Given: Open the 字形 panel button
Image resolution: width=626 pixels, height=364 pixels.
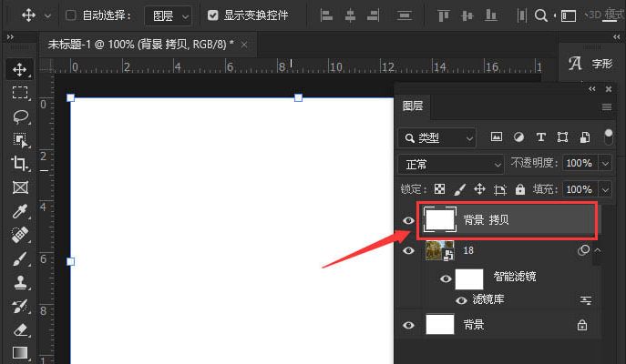Looking at the screenshot, I should pos(590,65).
